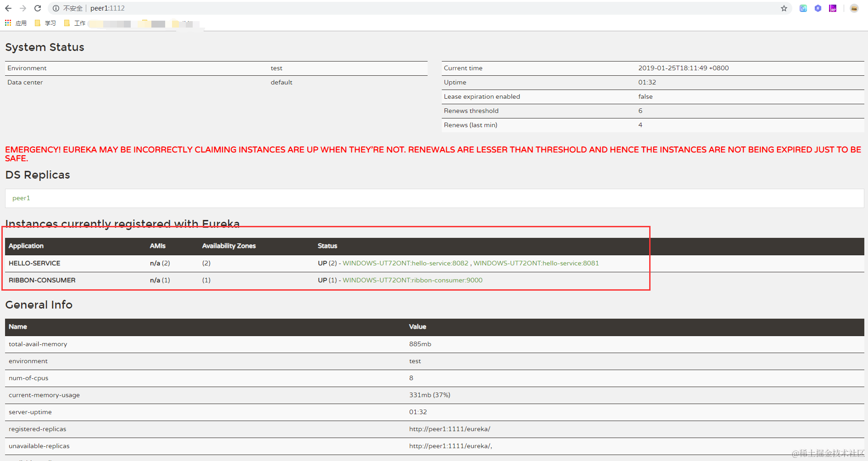Click the Status column header
The image size is (868, 461).
328,246
